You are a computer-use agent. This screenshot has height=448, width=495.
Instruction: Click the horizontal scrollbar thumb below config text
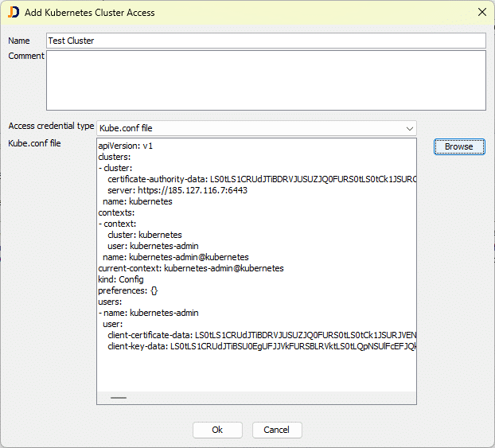[x=119, y=397]
